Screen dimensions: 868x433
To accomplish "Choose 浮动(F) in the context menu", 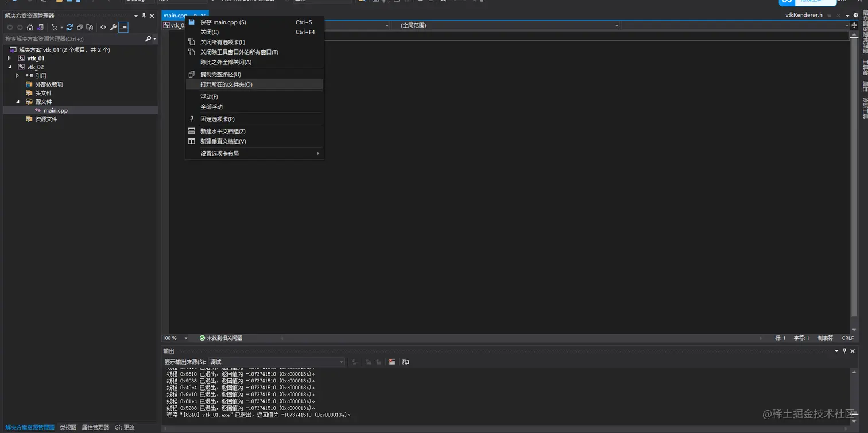I will click(x=254, y=96).
